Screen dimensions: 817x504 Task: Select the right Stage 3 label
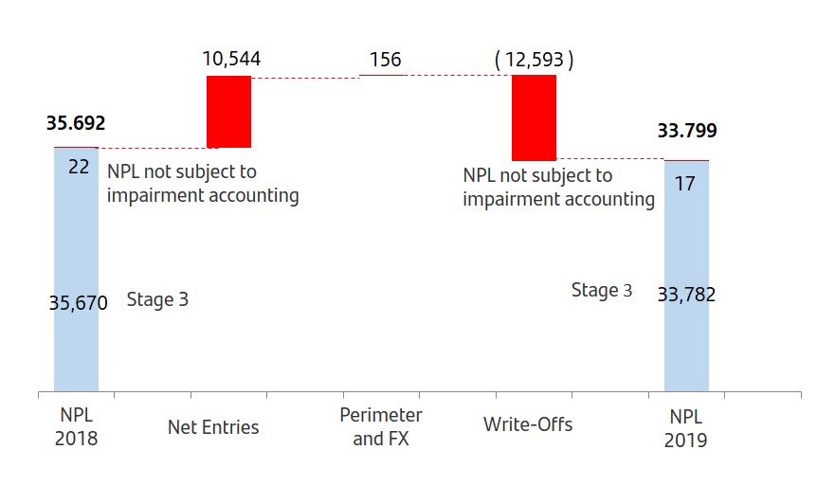coord(602,290)
